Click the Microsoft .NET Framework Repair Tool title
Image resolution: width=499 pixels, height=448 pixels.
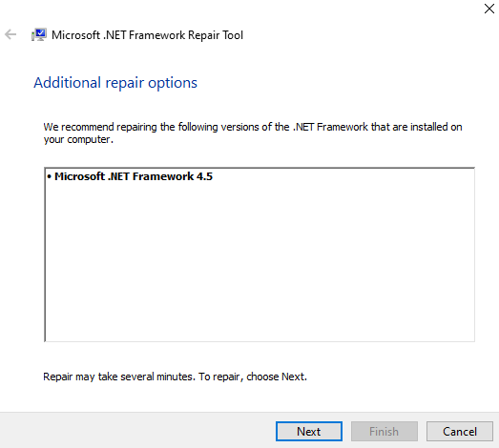point(147,35)
